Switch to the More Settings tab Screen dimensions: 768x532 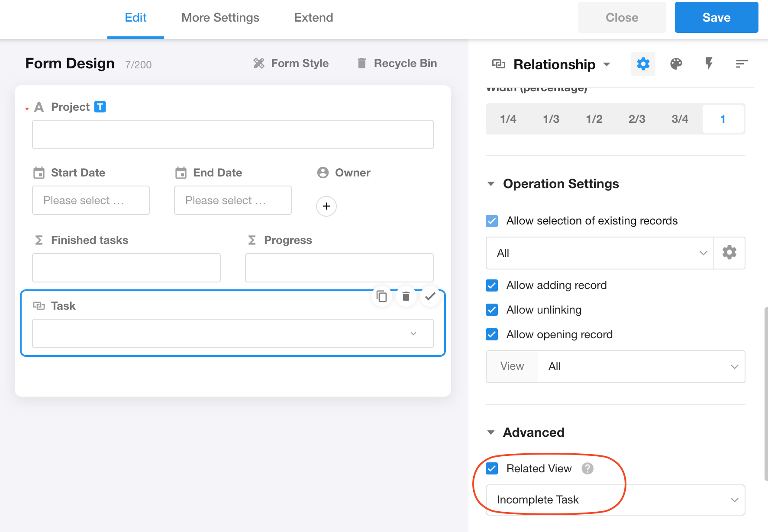[220, 18]
